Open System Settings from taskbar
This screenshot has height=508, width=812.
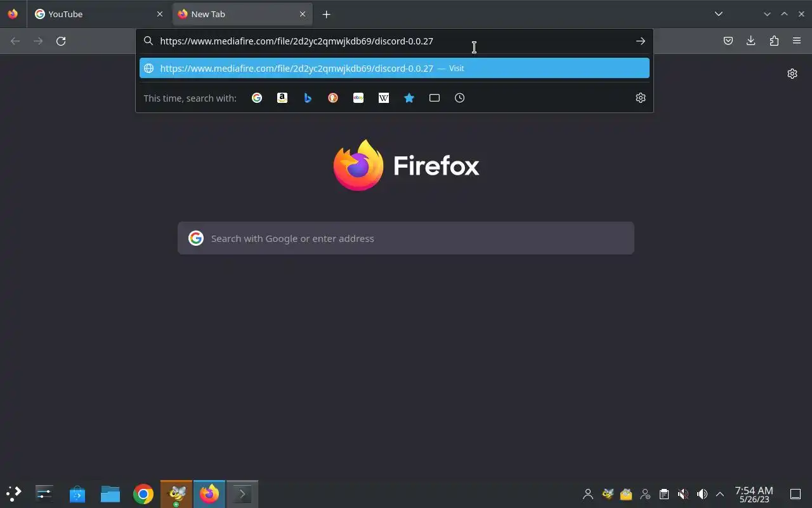(x=44, y=493)
